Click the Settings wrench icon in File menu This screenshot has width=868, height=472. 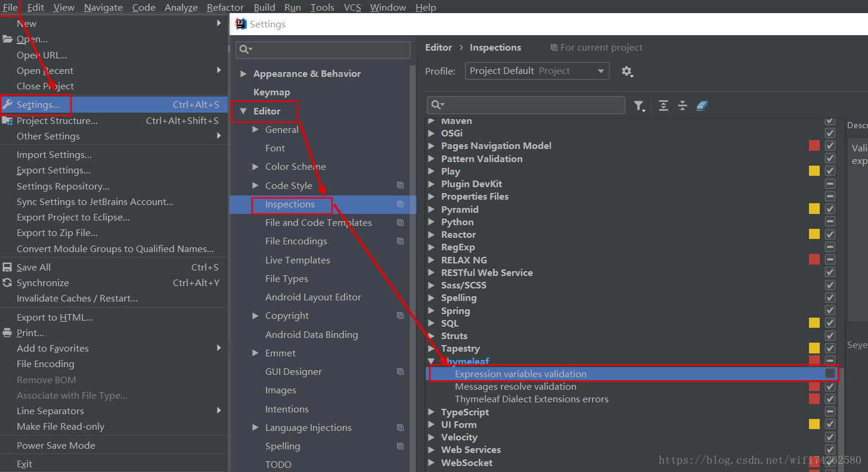(7, 104)
